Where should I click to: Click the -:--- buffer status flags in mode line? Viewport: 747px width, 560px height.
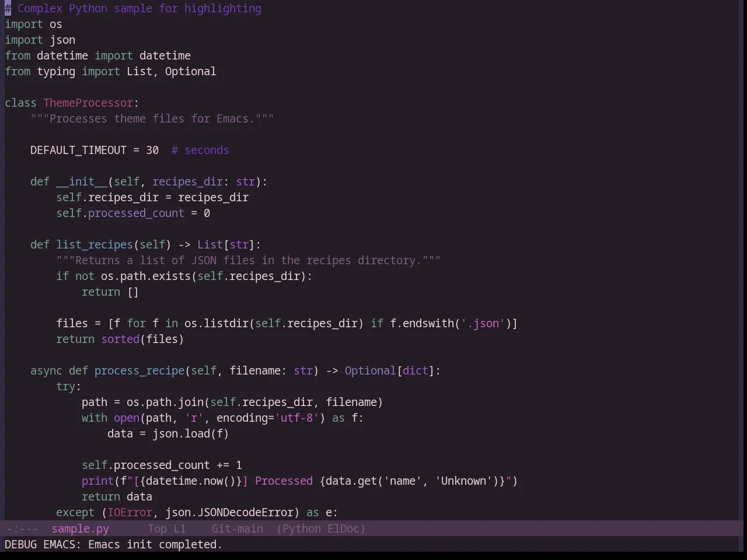click(x=21, y=528)
